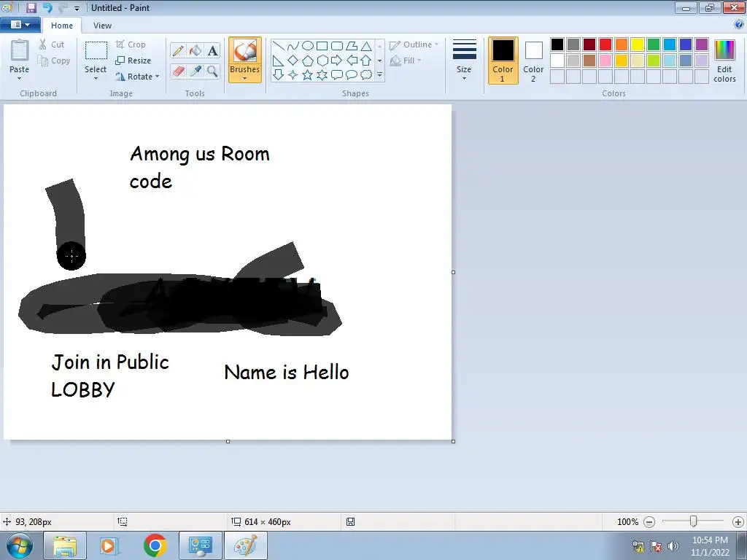Choose the Five-point star shape

[x=308, y=75]
